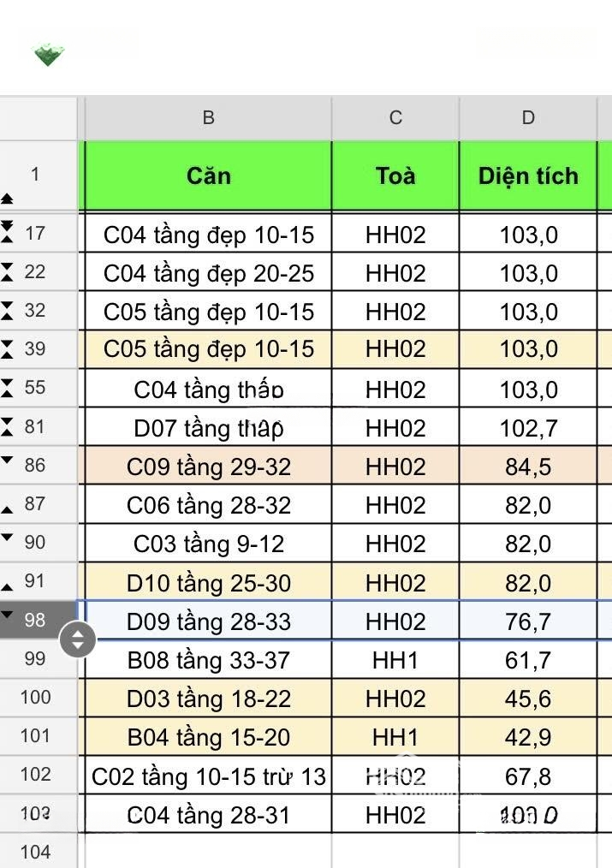Click the select-all corner box
Screen dimensions: 612x868
(x=39, y=118)
